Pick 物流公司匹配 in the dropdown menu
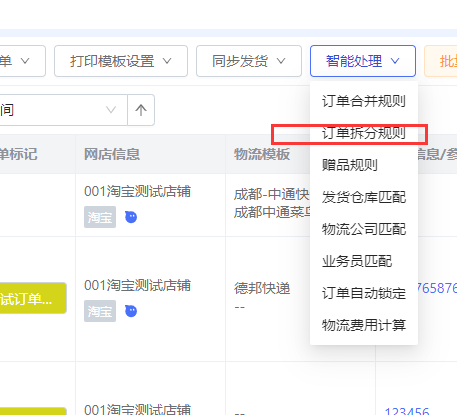The height and width of the screenshot is (415, 457). 364,229
